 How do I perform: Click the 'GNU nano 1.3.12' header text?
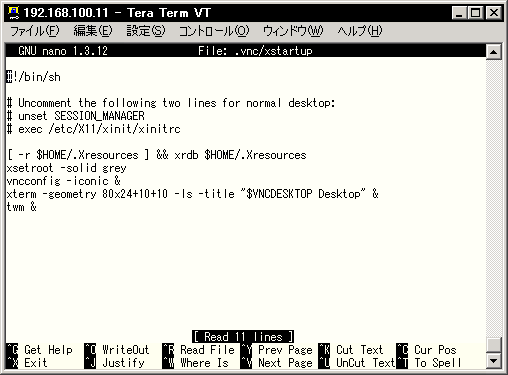click(x=63, y=51)
